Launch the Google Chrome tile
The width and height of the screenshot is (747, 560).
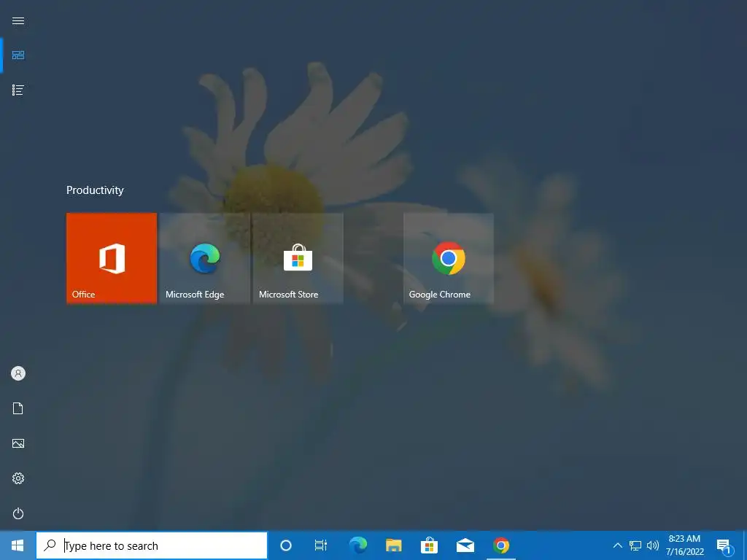[x=449, y=258]
